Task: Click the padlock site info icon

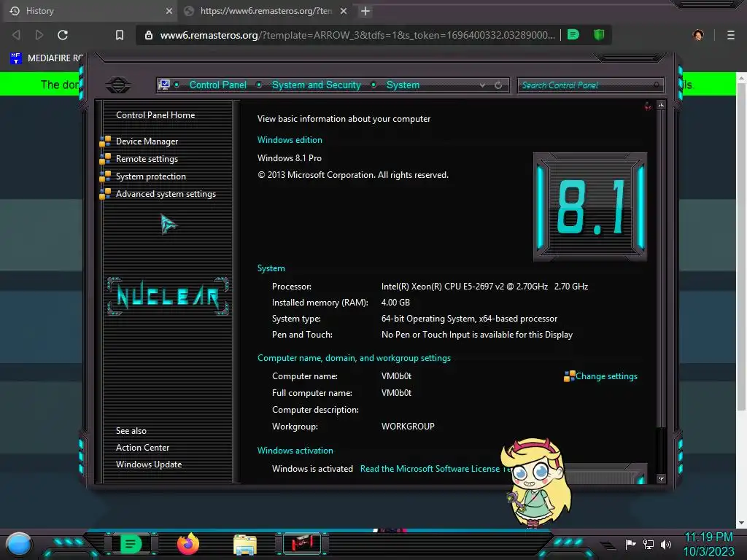Action: point(149,35)
